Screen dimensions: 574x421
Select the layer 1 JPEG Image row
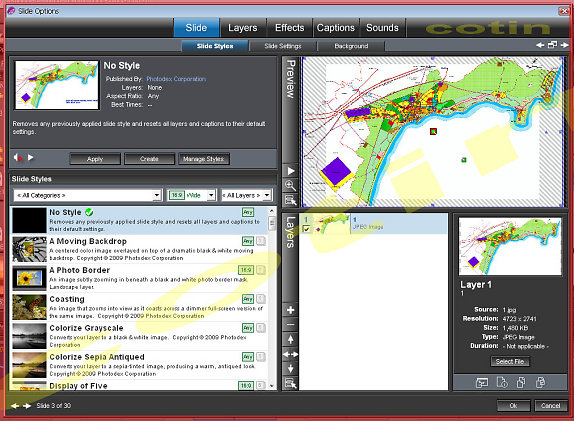373,224
